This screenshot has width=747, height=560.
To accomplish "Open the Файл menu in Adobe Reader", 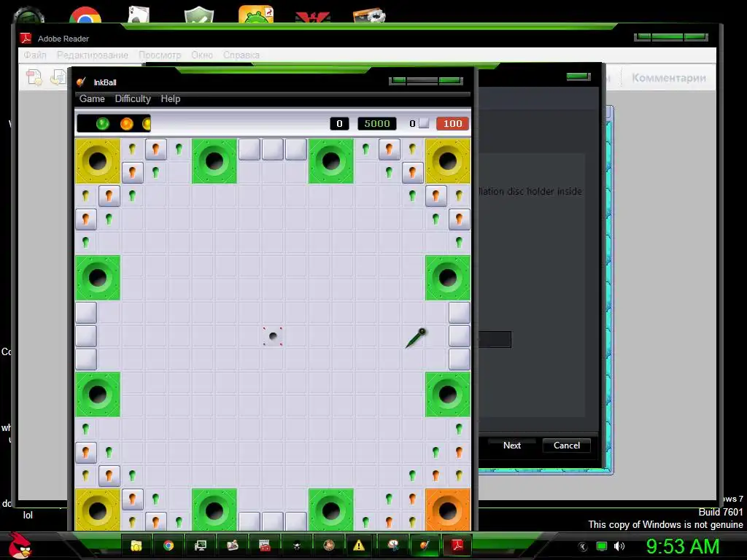I will click(x=35, y=55).
